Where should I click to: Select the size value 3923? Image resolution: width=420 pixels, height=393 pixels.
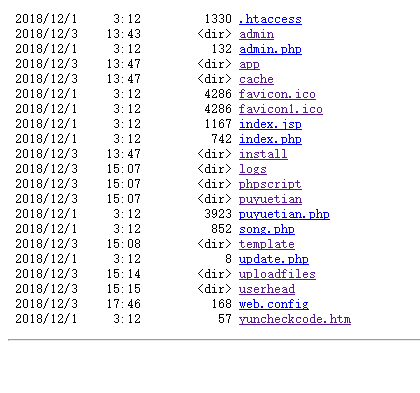coord(218,214)
